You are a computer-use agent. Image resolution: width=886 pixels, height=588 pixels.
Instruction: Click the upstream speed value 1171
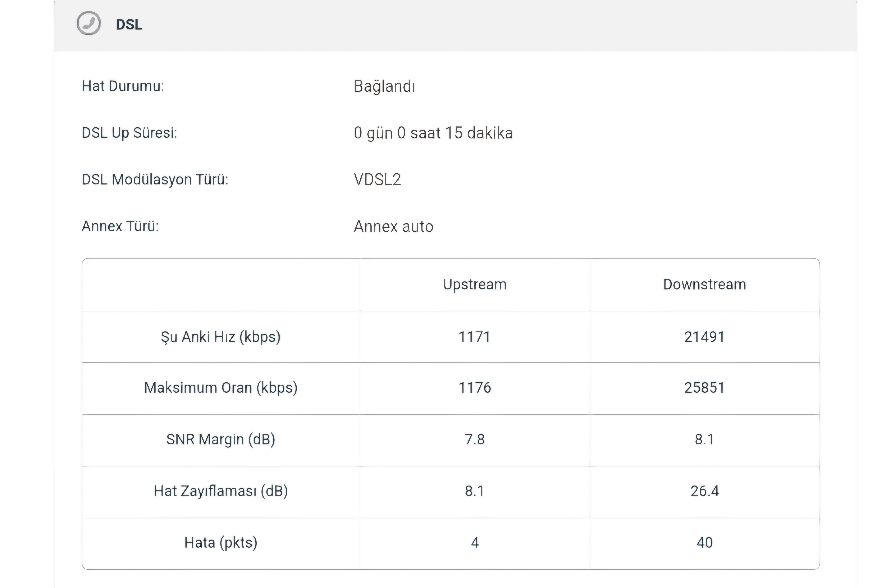coord(475,337)
